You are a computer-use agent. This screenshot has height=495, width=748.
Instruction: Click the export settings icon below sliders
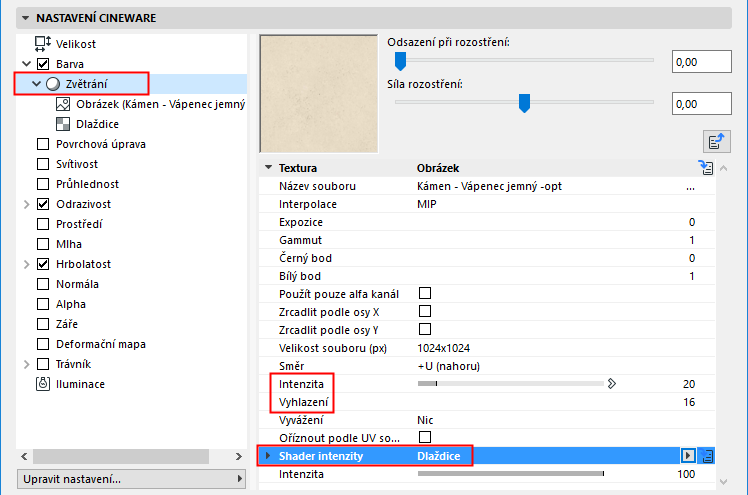click(x=717, y=142)
